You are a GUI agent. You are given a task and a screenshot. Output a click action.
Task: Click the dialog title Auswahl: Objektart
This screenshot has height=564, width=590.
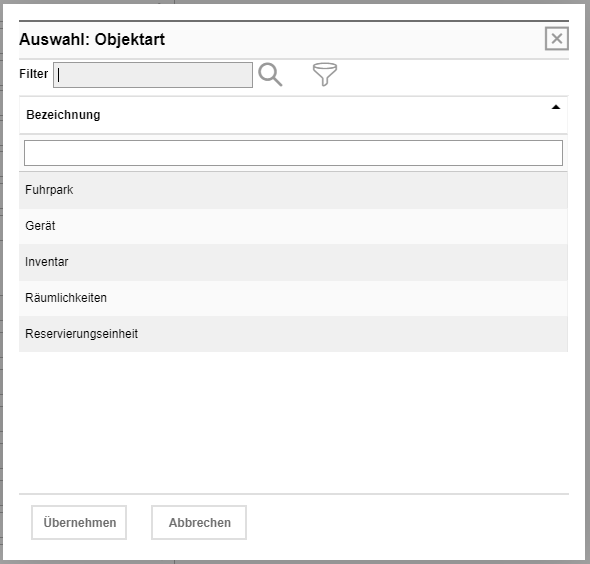[x=92, y=40]
